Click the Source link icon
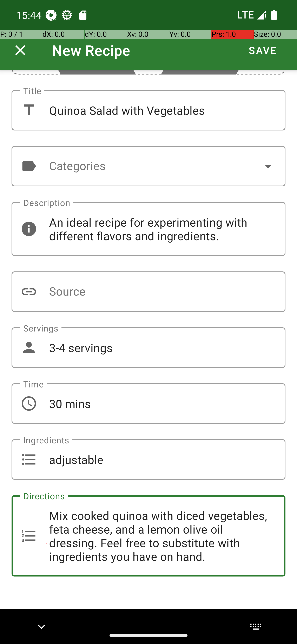 pyautogui.click(x=29, y=291)
